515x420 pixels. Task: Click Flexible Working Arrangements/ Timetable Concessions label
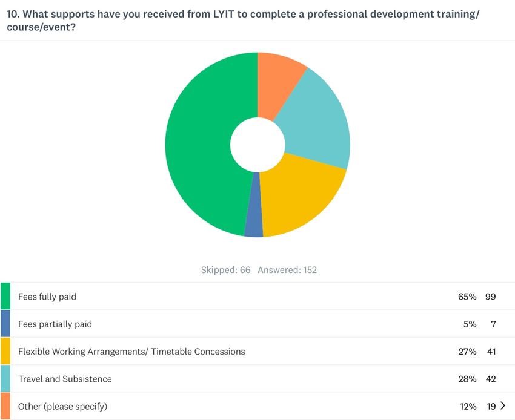pos(131,352)
